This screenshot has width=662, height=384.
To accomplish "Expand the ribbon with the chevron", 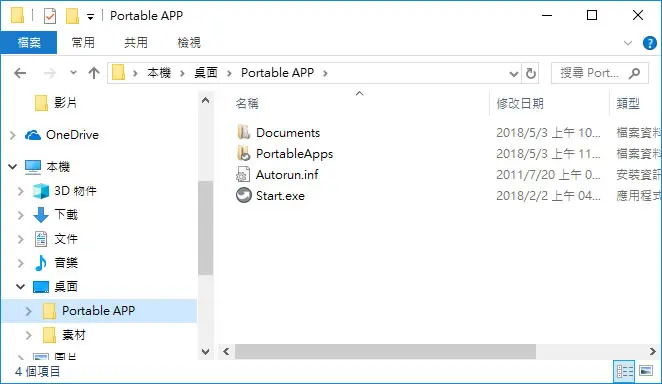I will tap(627, 43).
